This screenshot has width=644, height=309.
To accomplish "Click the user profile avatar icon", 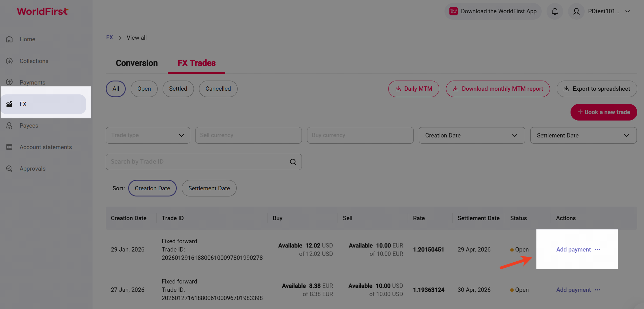I will click(x=576, y=11).
